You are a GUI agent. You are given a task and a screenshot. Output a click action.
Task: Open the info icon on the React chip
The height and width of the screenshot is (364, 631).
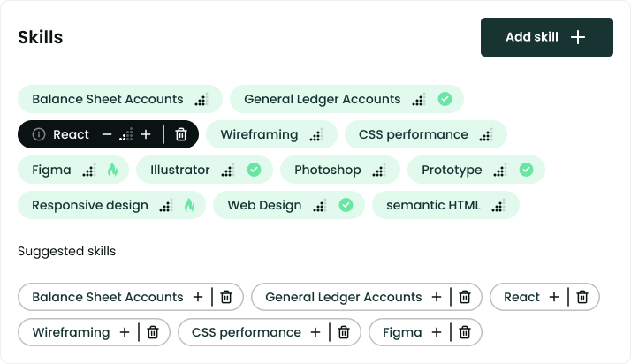coord(39,134)
